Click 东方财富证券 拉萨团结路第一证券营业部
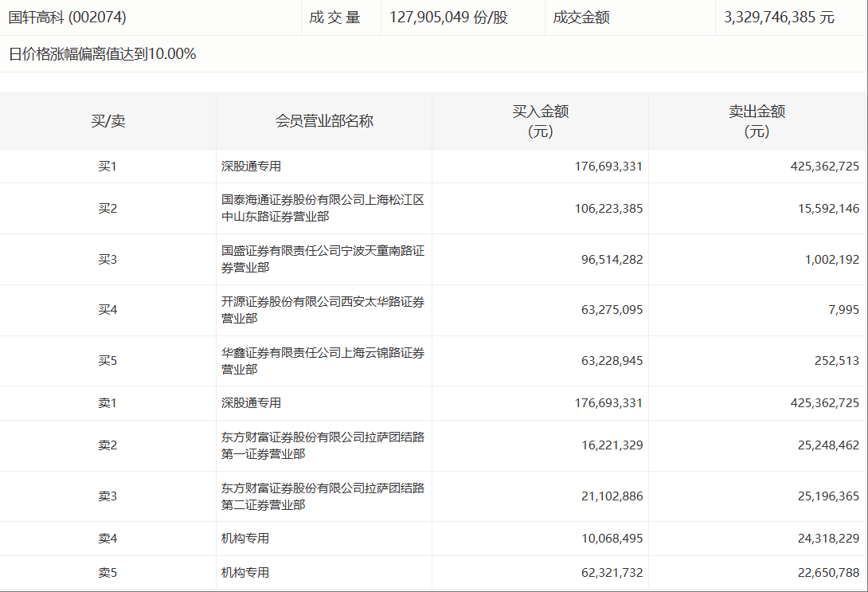868x592 pixels. (323, 445)
